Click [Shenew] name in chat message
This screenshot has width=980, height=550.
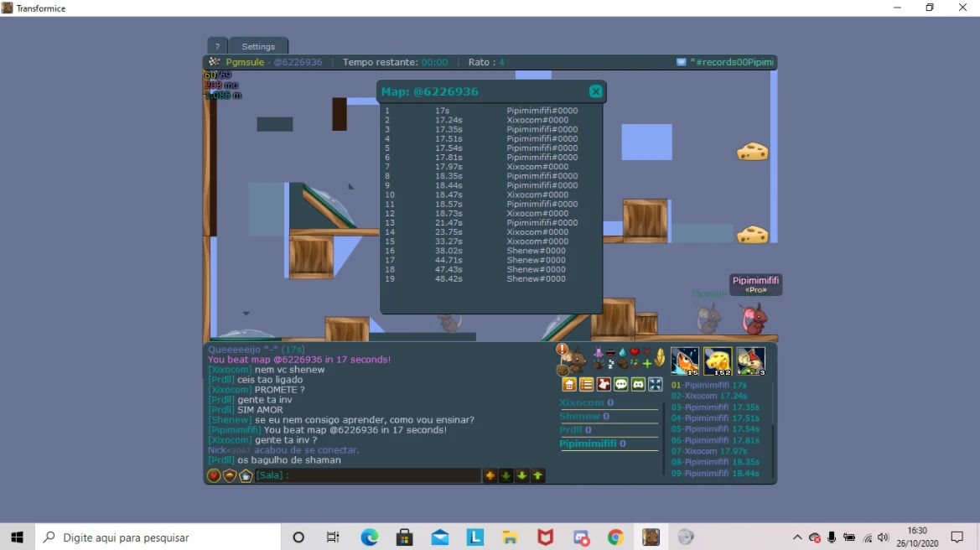[x=230, y=419]
